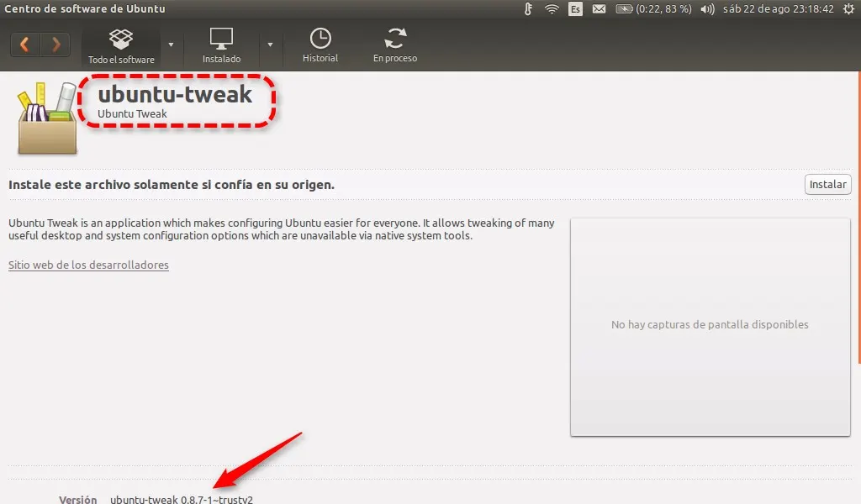Open the system gear menu
The height and width of the screenshot is (504, 861).
(x=848, y=9)
